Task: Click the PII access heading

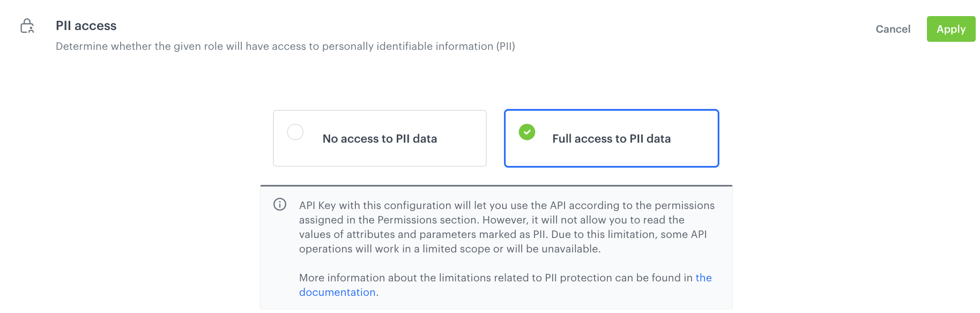Action: click(86, 25)
